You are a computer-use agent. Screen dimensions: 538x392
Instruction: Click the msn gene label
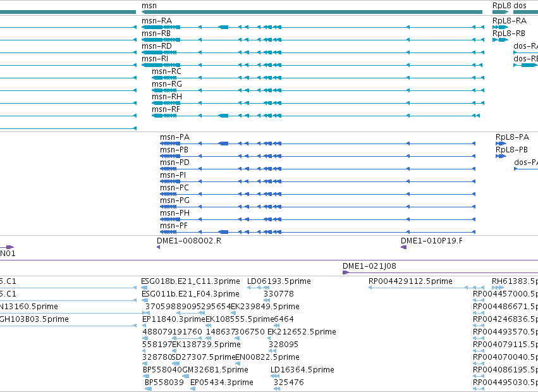[x=149, y=6]
